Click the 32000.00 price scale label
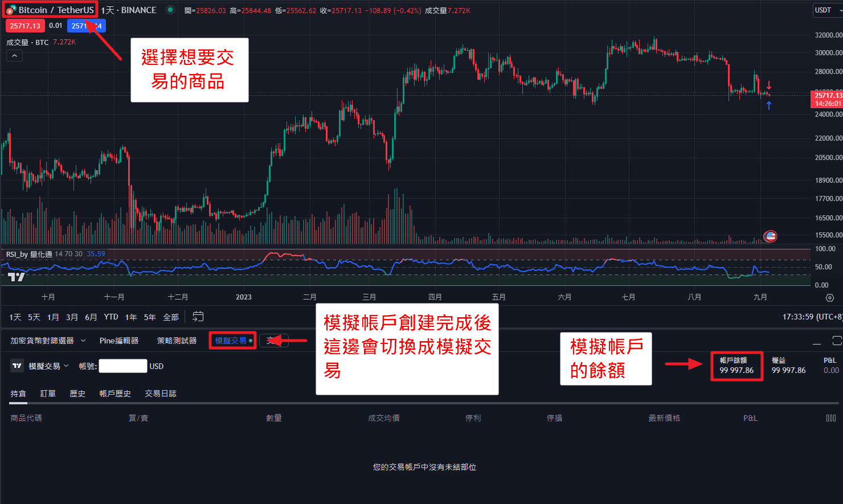 829,35
